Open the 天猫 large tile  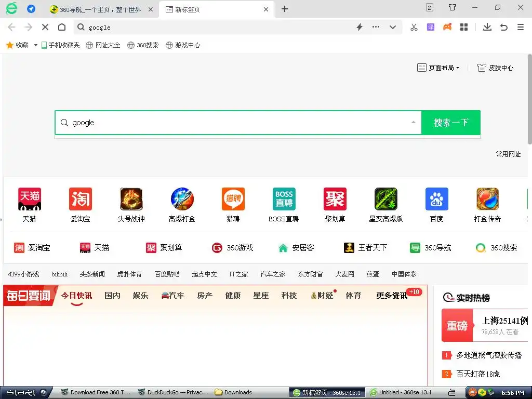pos(30,205)
